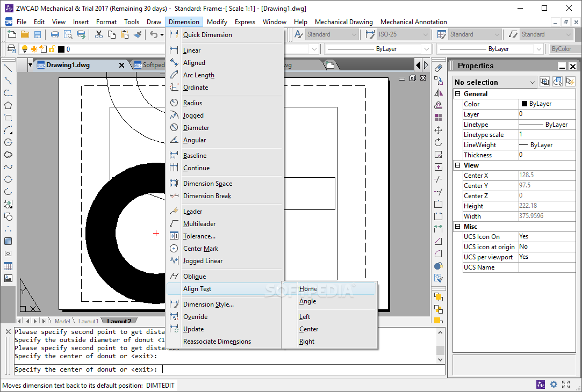Image resolution: width=582 pixels, height=392 pixels.
Task: Click the Thickness value field
Action: point(547,155)
